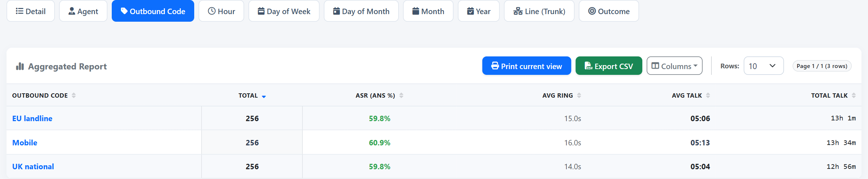868x179 pixels.
Task: Click the page indicator 'Page 1 / 1 (3 rows)'
Action: [x=822, y=66]
